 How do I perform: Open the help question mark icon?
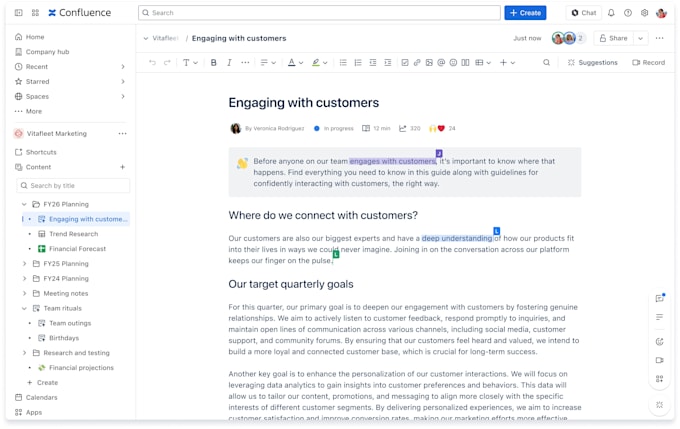[628, 13]
